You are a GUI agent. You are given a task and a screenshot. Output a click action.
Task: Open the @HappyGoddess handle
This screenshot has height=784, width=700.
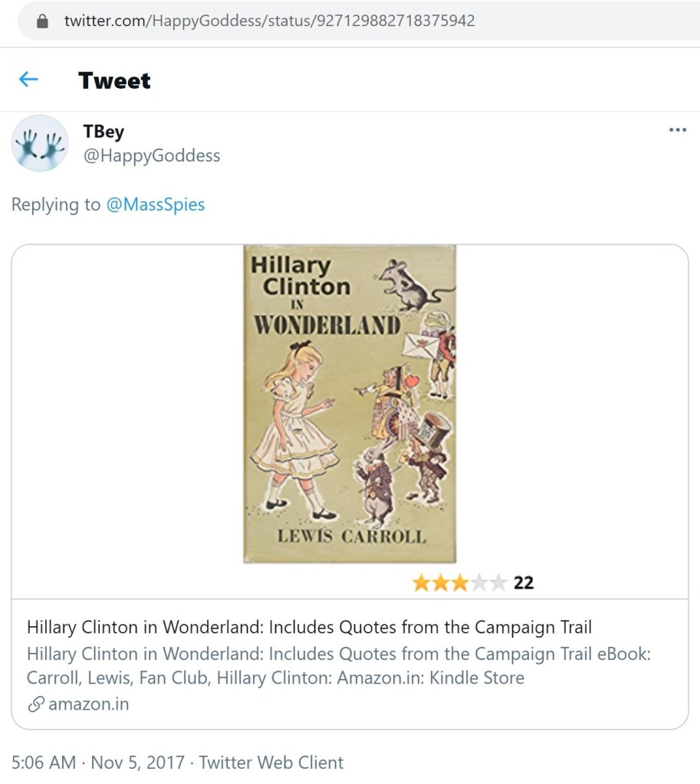[x=152, y=156]
